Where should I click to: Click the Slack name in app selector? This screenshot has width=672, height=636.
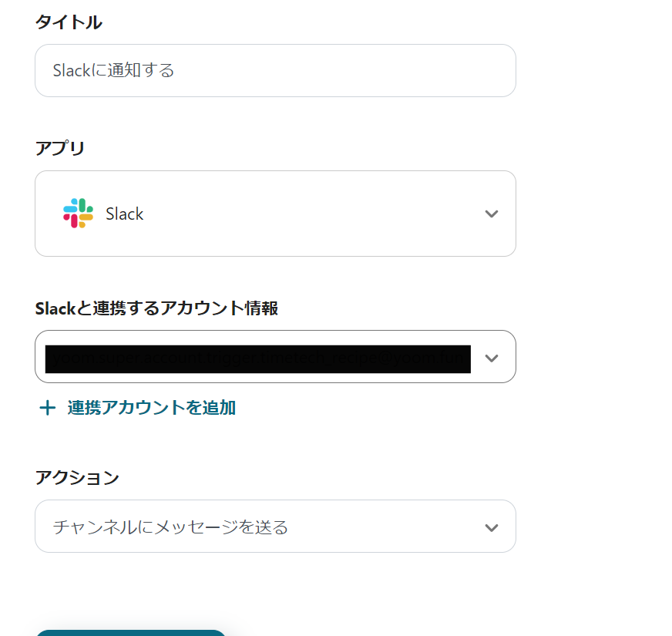point(124,214)
